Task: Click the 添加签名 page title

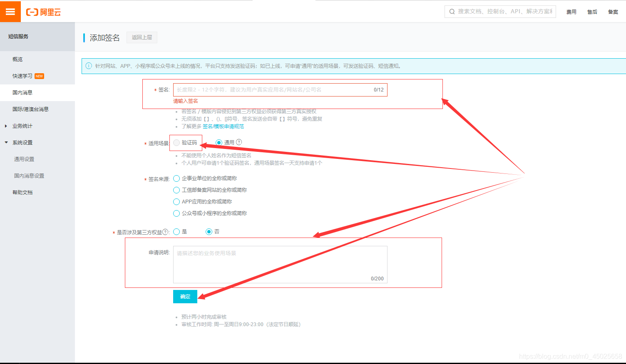Action: tap(105, 38)
